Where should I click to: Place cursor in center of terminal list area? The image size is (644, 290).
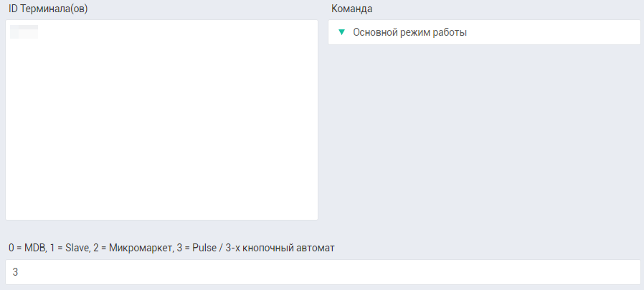point(161,120)
